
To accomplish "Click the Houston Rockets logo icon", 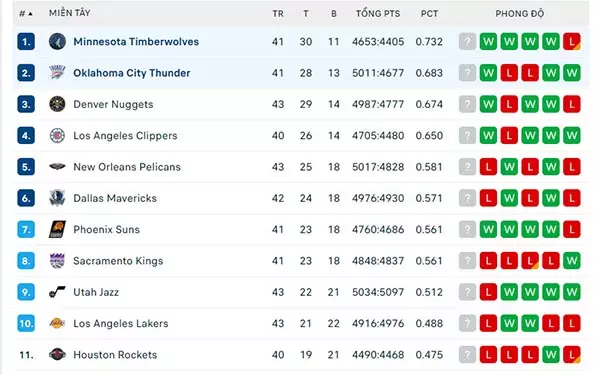I will pyautogui.click(x=57, y=354).
